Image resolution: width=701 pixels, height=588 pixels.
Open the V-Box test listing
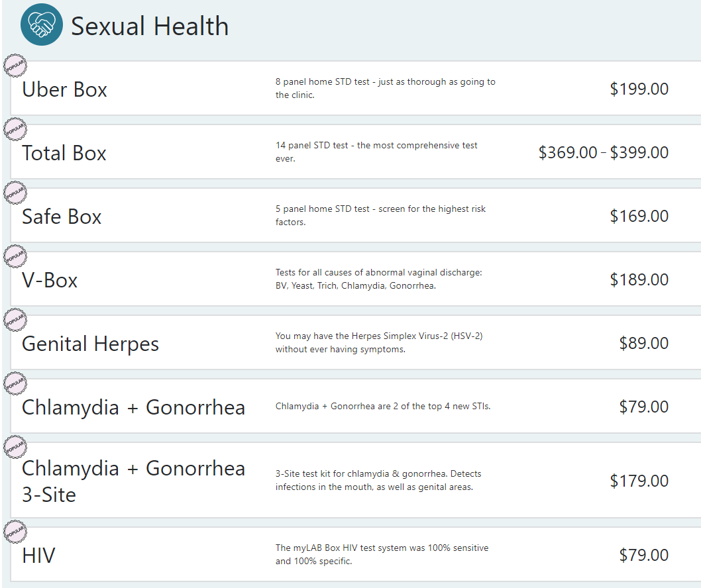50,280
